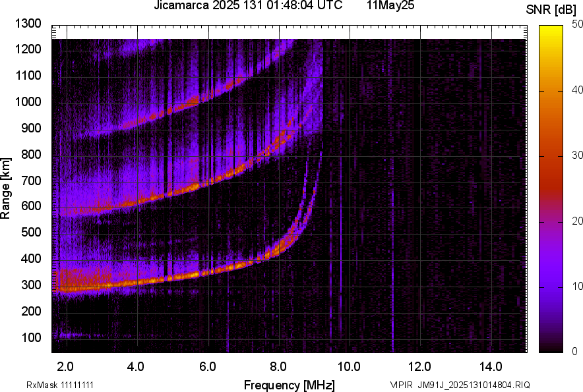Screen dimensions: 583x392
Task: Click the range tick label '600'
Action: coord(31,206)
